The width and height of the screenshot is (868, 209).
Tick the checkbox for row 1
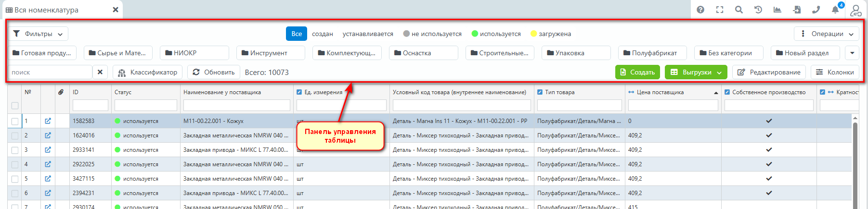pyautogui.click(x=15, y=122)
